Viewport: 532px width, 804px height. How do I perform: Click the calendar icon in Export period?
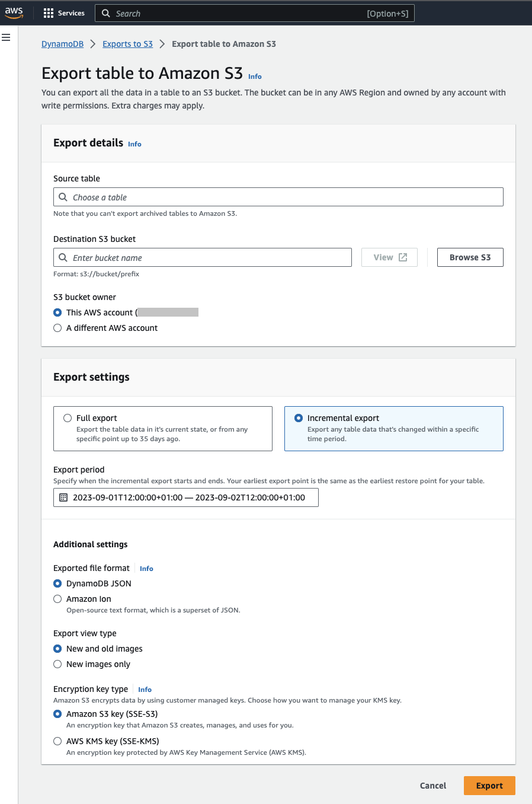(63, 497)
